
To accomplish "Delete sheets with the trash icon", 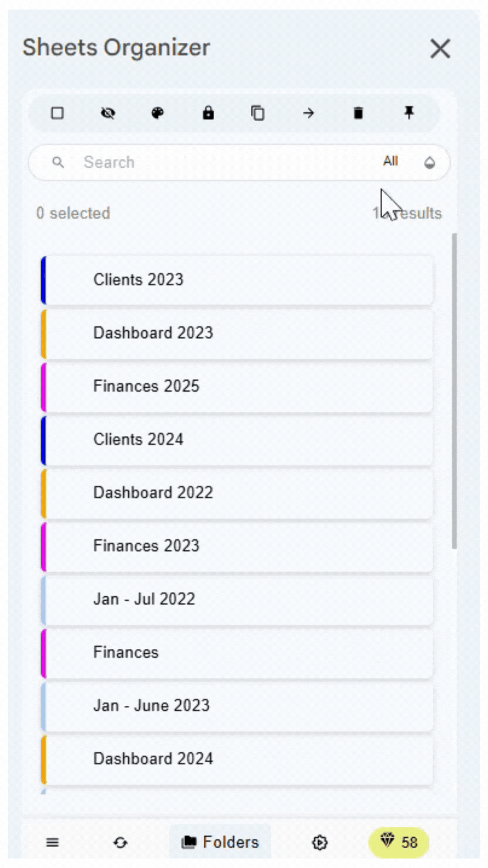I will click(358, 113).
